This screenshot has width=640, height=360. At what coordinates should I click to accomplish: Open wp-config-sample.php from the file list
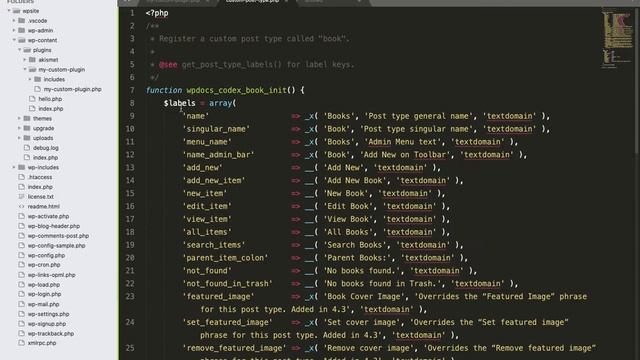(x=57, y=246)
